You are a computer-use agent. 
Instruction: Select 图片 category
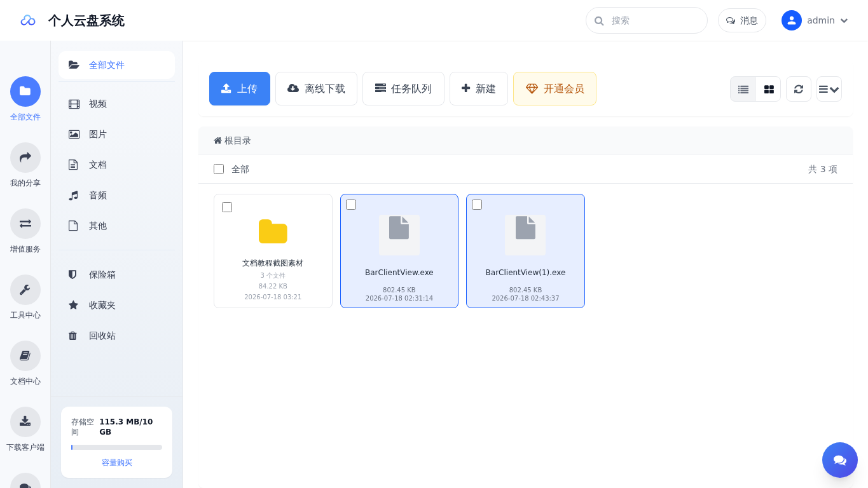(116, 135)
